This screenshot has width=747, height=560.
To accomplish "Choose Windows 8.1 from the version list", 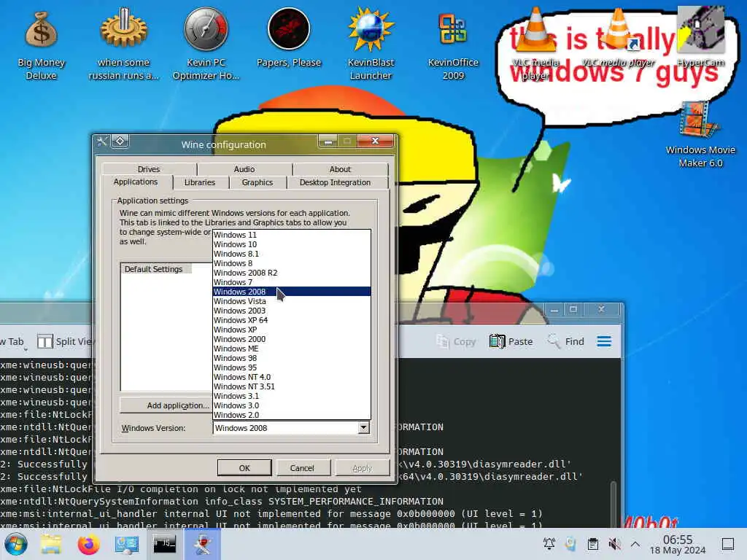I will click(x=292, y=254).
